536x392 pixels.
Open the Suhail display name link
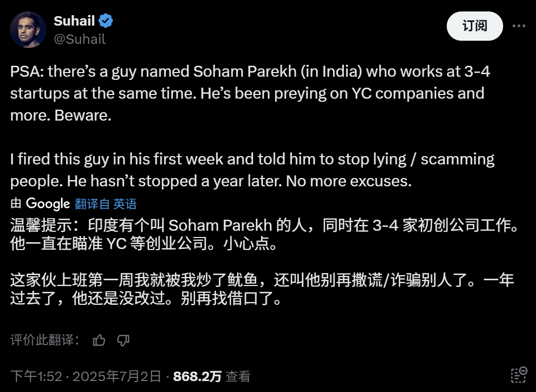click(74, 21)
